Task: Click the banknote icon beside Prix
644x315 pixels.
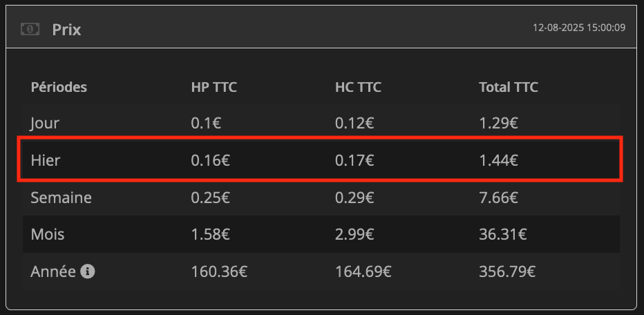Action: click(30, 29)
